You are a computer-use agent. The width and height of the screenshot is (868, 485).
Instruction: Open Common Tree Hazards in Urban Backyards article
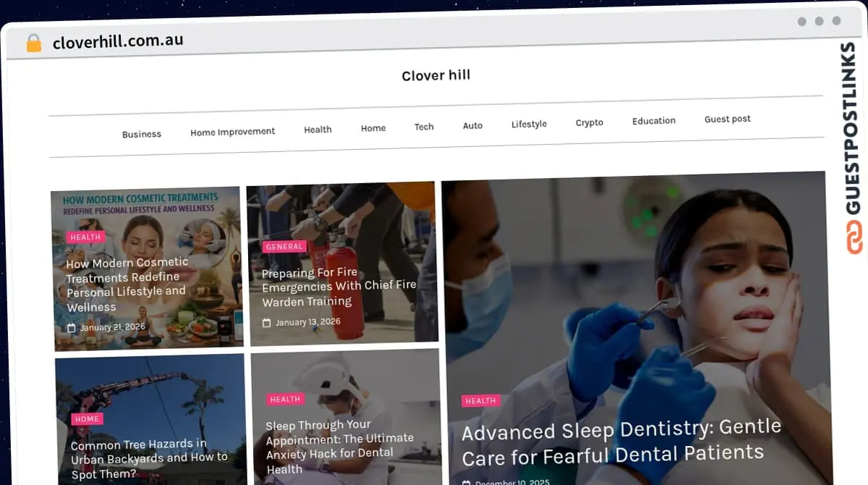(x=149, y=459)
